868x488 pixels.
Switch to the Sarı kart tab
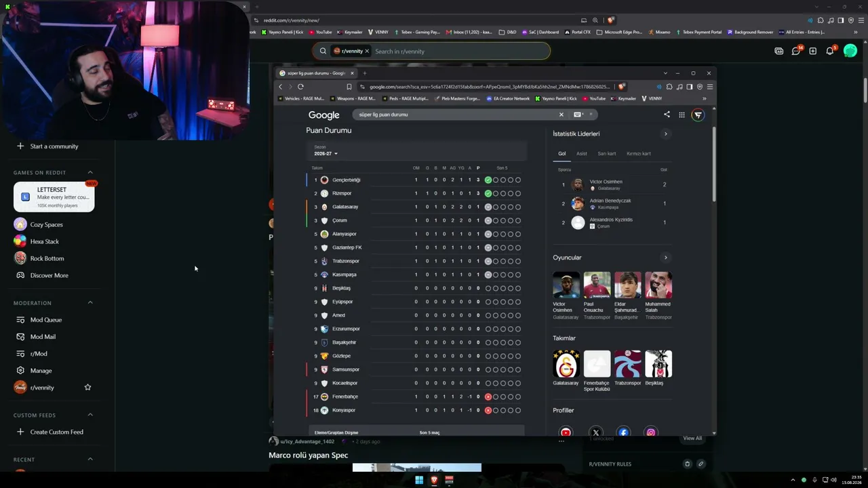click(607, 154)
